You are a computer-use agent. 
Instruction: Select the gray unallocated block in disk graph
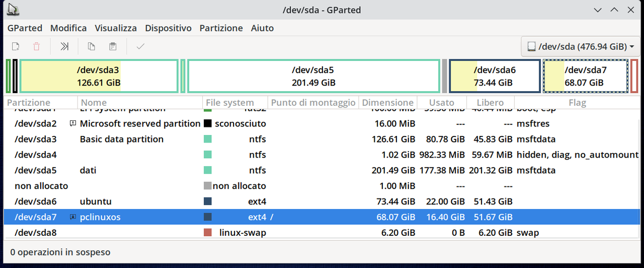click(x=444, y=76)
